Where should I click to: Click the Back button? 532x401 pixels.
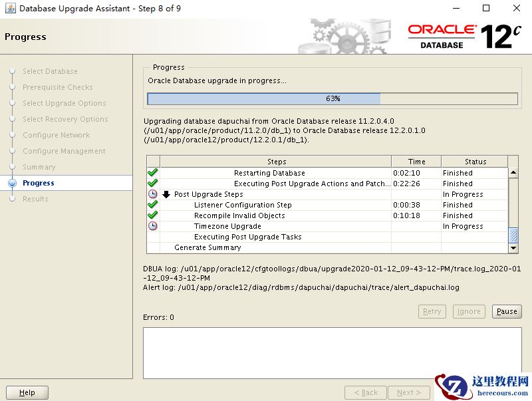tap(366, 392)
